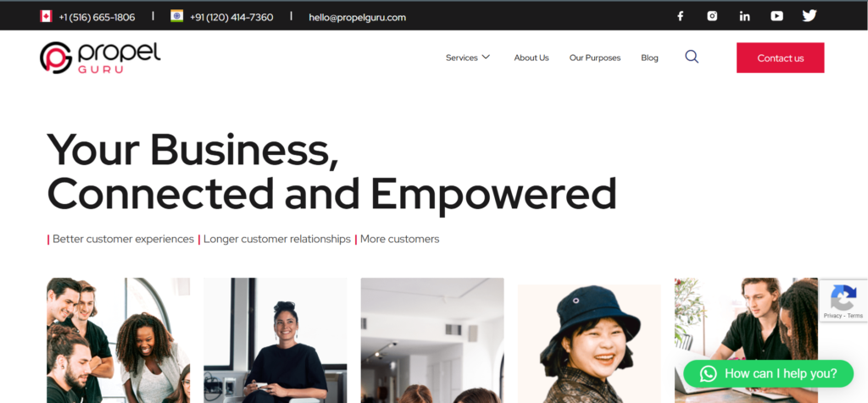Click the search magnifier icon
Screen dimensions: 868x403
click(692, 57)
